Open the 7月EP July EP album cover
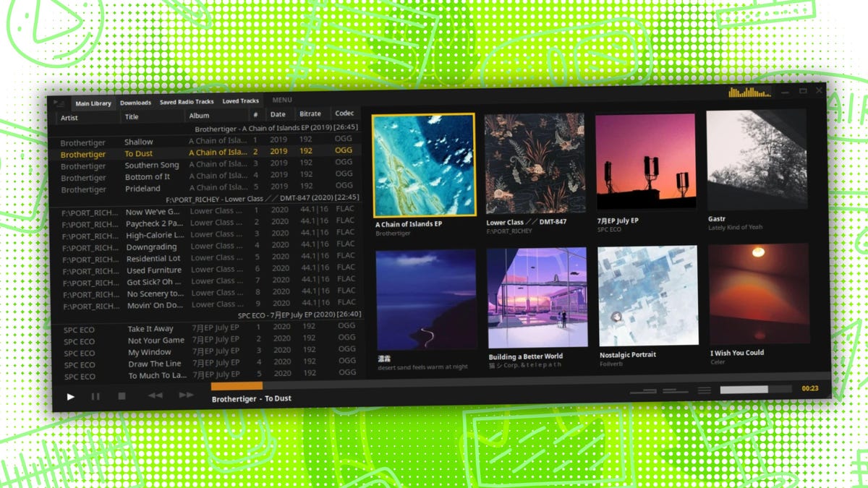This screenshot has width=868, height=488. [x=646, y=162]
